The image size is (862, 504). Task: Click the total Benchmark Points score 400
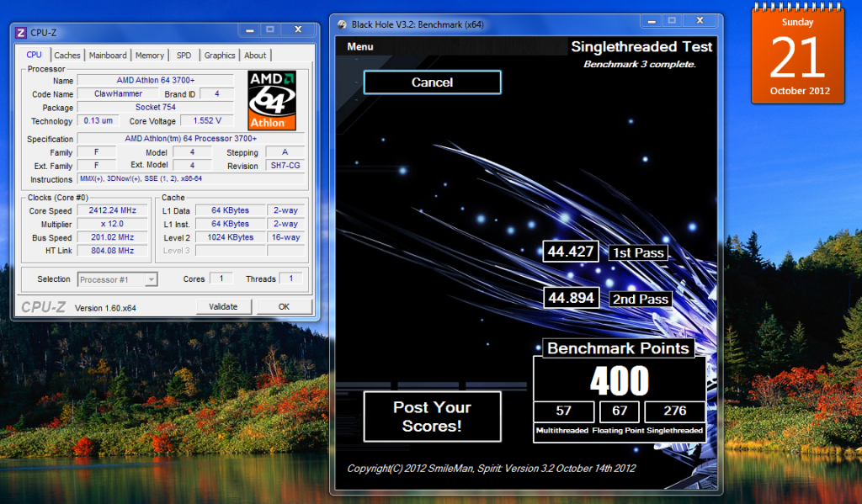point(620,380)
